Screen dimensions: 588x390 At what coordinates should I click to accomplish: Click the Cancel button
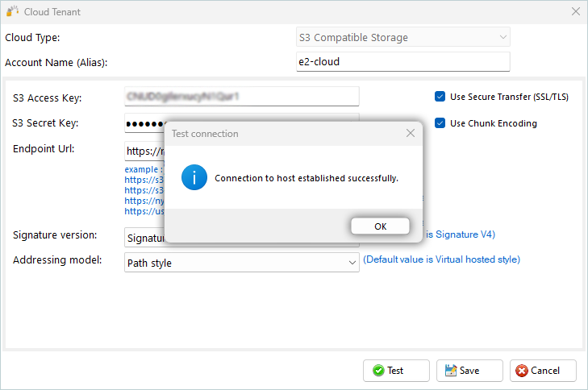point(543,371)
